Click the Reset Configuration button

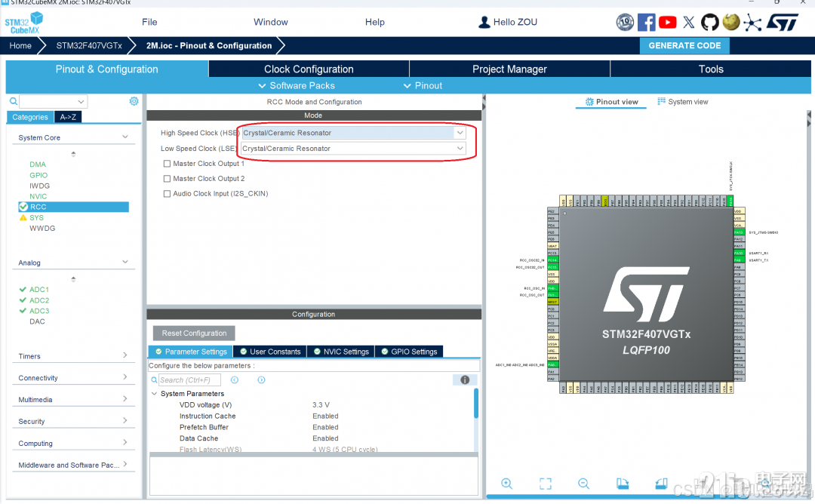194,333
